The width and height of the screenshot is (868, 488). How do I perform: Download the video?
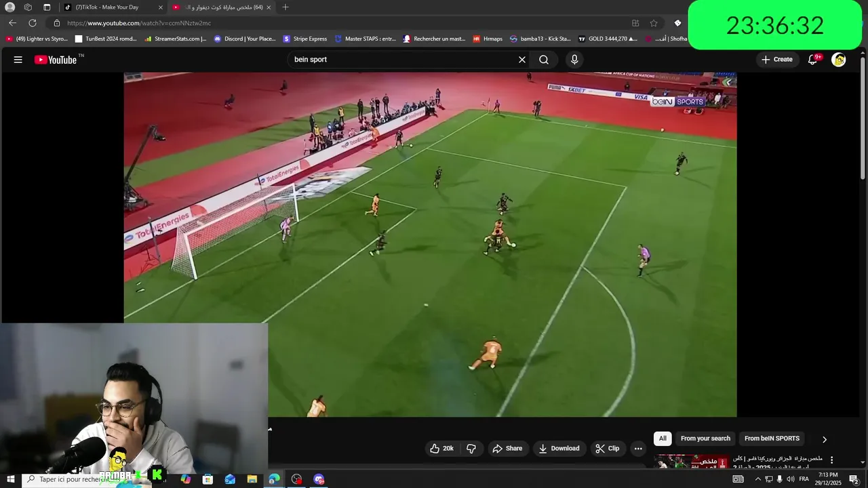(x=559, y=448)
